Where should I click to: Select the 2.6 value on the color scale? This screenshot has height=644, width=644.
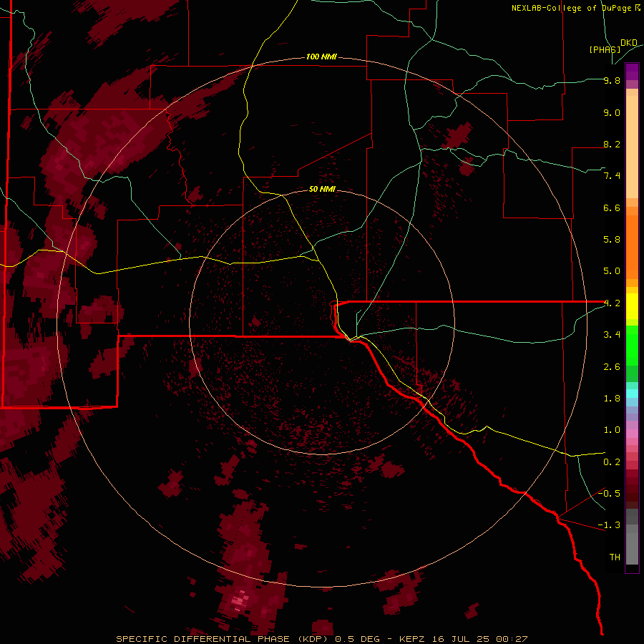(612, 367)
